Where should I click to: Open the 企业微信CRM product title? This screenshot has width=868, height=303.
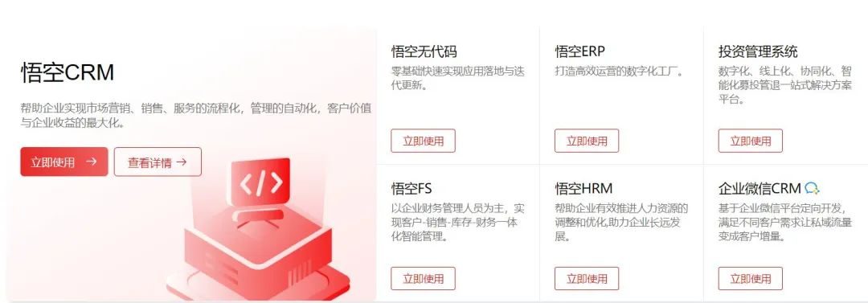[x=759, y=189]
